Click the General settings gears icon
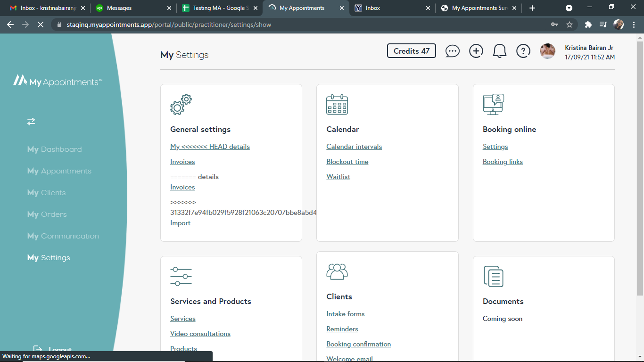Viewport: 644px width, 362px height. [x=181, y=105]
